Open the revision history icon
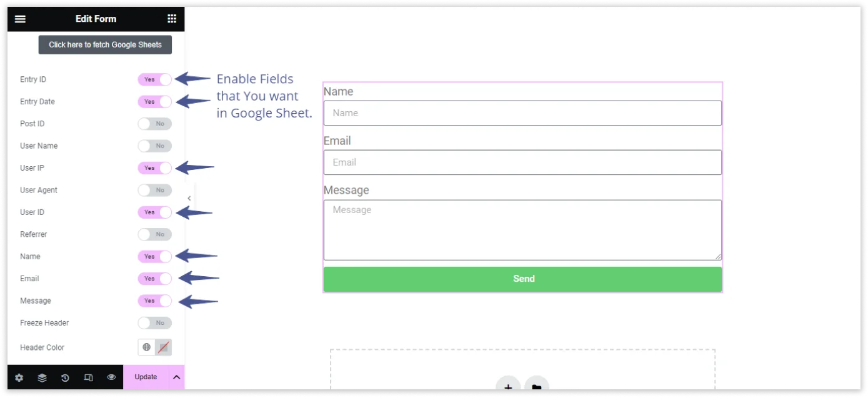 (x=65, y=377)
